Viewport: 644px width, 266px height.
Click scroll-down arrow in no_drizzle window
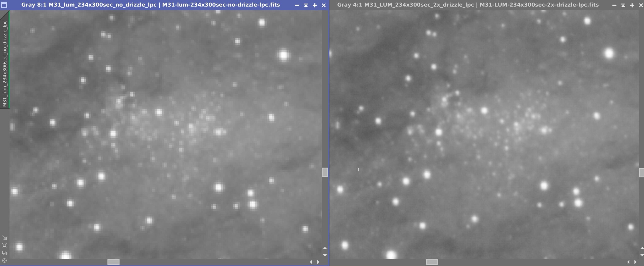coord(325,255)
